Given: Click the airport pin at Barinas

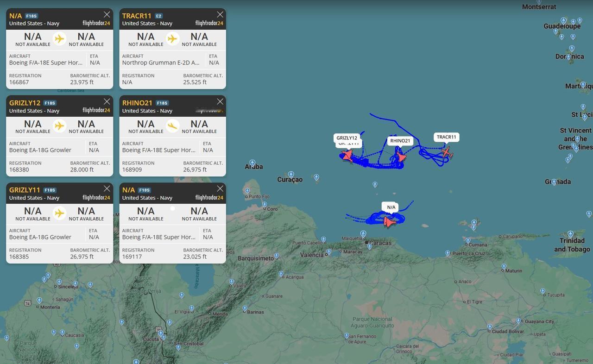Looking at the screenshot, I should click(x=245, y=309).
